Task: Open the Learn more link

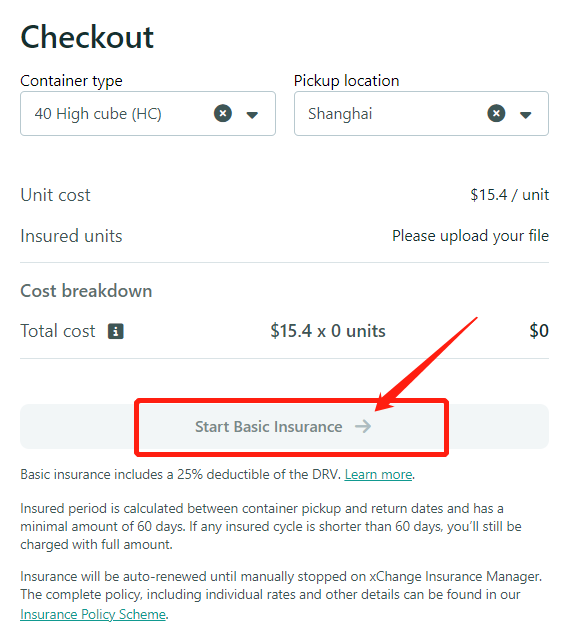Action: (x=378, y=474)
